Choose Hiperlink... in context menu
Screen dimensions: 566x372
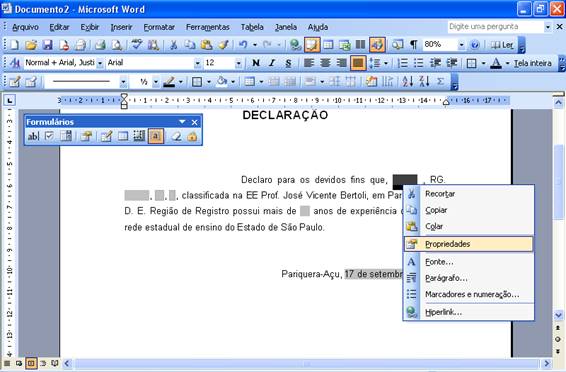469,312
